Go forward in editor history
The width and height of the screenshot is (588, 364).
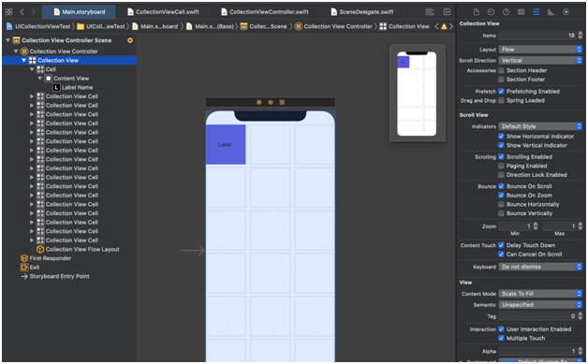[34, 12]
